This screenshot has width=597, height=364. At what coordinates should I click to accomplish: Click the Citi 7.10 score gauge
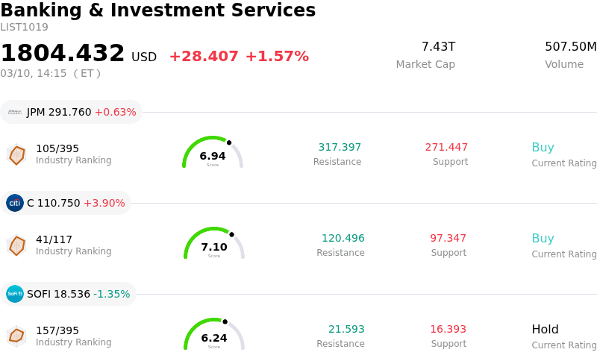point(214,244)
